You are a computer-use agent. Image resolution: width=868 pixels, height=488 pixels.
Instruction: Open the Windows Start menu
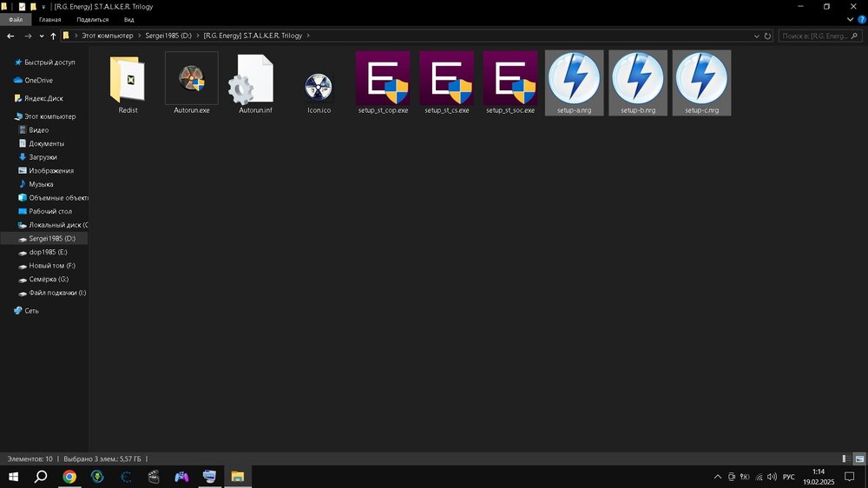13,477
